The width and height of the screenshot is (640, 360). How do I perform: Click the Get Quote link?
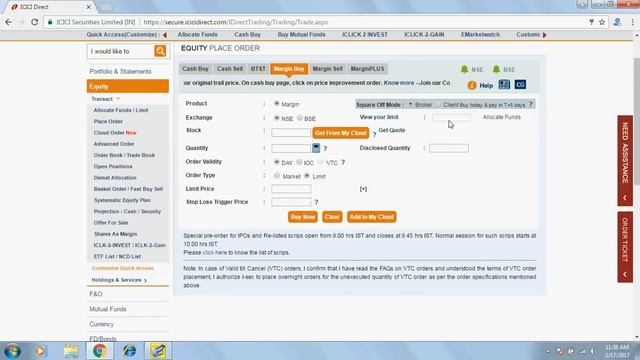point(392,130)
